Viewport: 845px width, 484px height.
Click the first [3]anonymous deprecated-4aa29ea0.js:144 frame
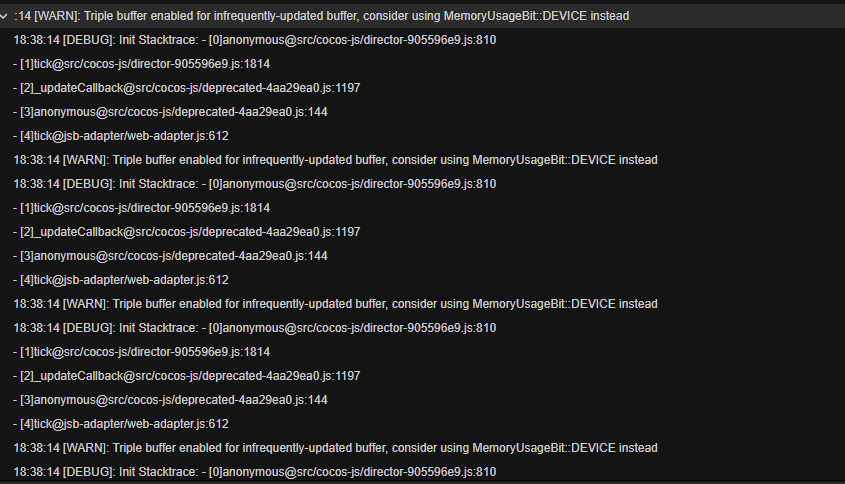coord(171,112)
